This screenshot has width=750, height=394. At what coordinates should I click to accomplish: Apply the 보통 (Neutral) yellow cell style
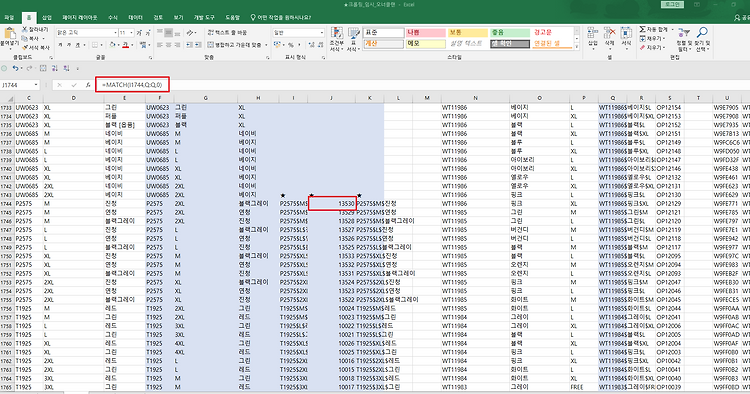click(467, 33)
